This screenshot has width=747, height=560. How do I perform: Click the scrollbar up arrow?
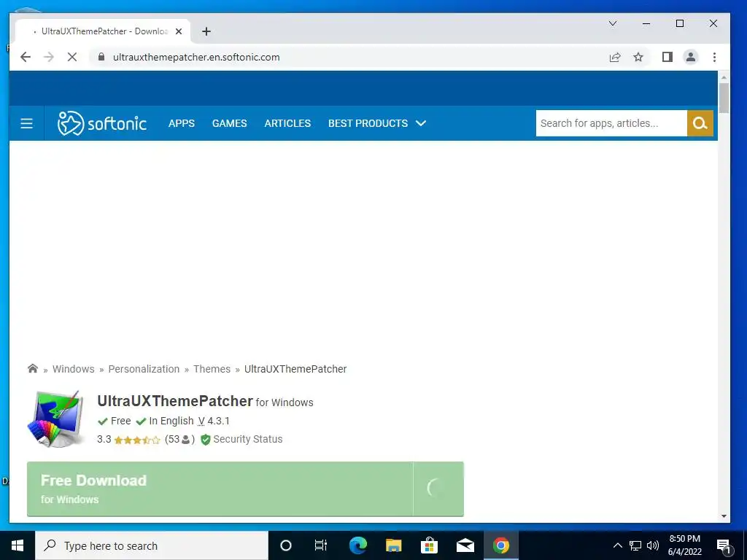pos(724,77)
